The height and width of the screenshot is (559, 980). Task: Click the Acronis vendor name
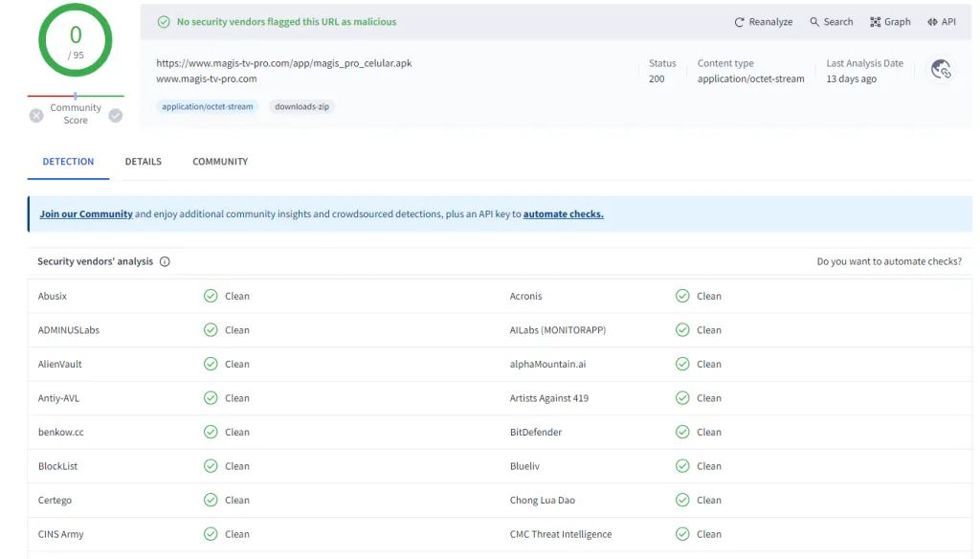pos(525,296)
